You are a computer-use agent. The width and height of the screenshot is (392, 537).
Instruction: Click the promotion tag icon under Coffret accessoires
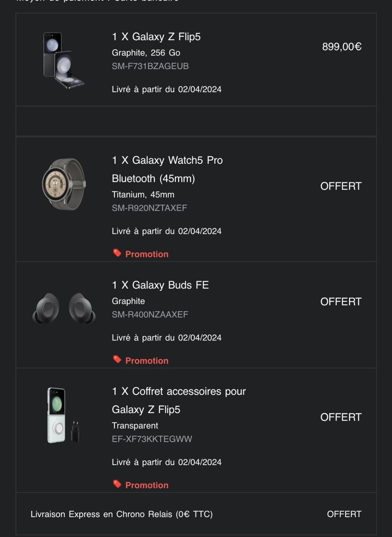[x=117, y=484]
